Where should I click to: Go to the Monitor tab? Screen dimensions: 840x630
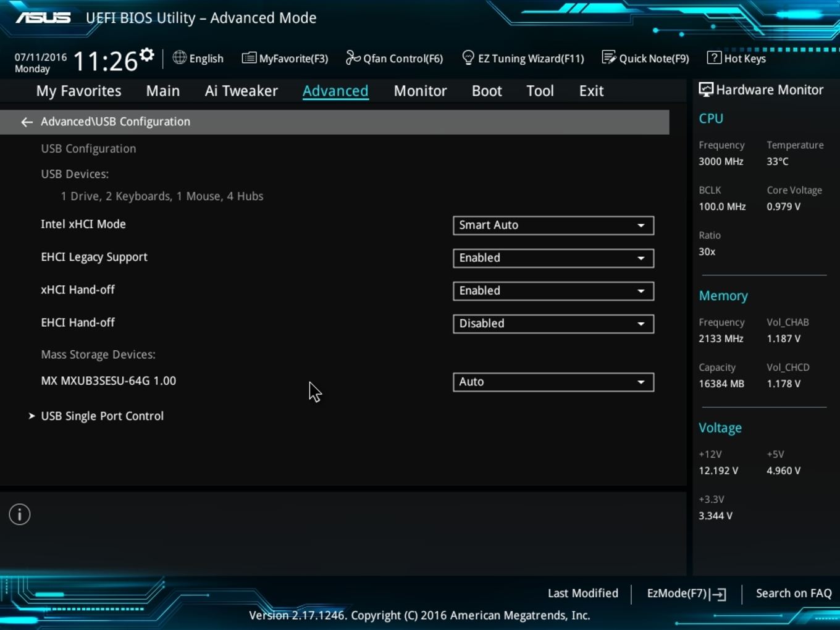point(421,91)
